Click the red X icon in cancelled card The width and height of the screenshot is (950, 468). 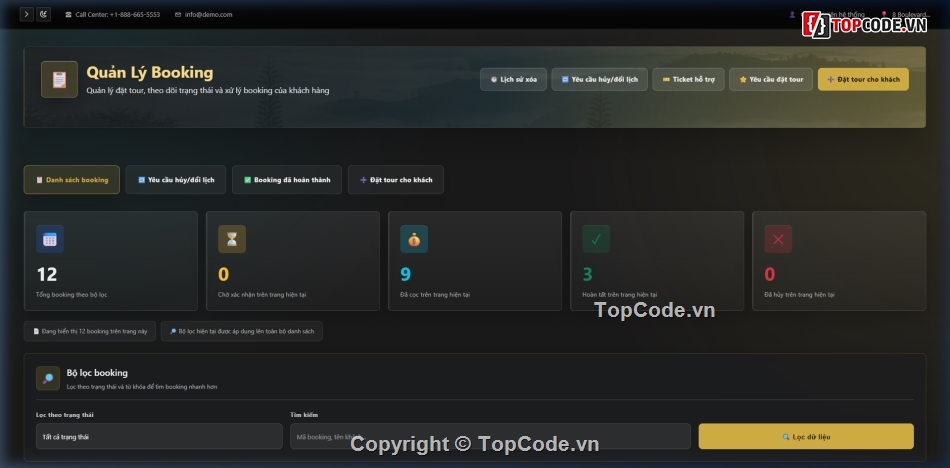(x=778, y=239)
